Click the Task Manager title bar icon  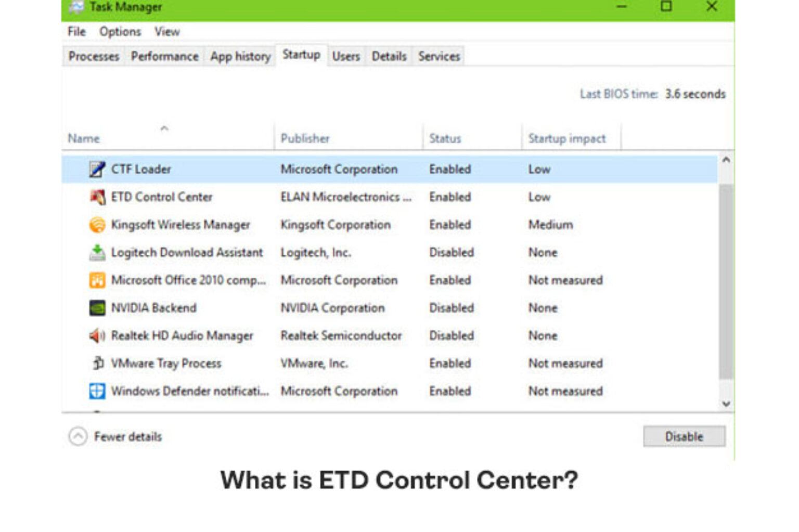point(77,7)
